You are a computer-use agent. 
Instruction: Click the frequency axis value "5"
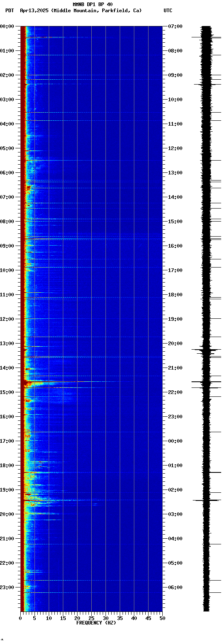34,618
